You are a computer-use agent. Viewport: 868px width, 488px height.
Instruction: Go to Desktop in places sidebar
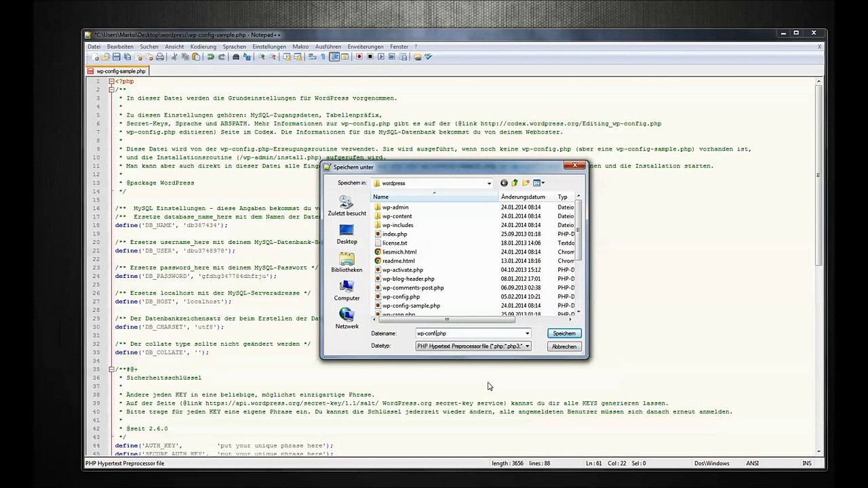click(x=347, y=235)
